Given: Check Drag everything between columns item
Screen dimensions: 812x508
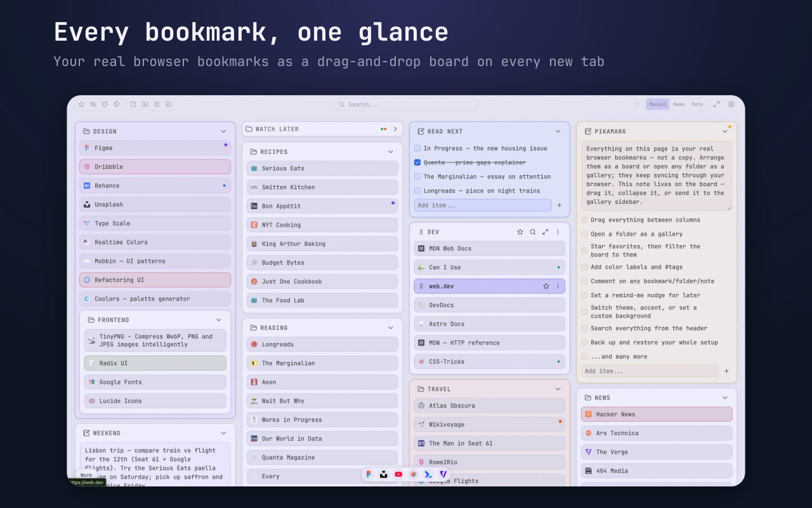Looking at the screenshot, I should click(x=585, y=220).
